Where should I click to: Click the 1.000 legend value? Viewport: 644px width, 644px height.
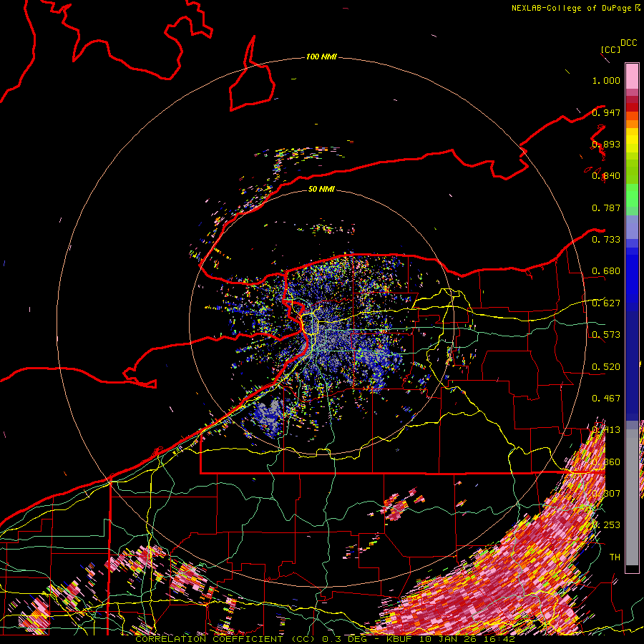[x=606, y=80]
